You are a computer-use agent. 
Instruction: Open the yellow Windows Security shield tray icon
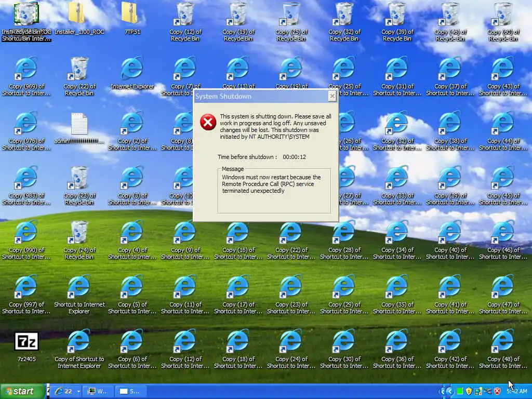469,392
